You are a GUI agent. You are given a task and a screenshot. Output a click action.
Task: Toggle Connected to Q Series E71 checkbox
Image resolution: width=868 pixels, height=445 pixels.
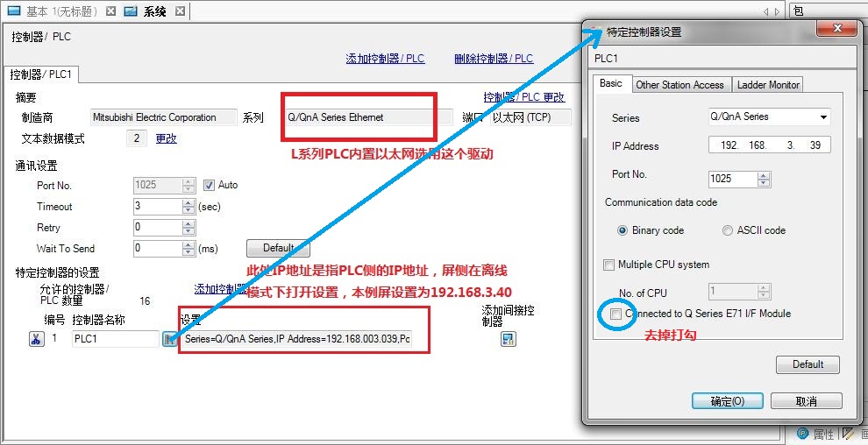point(616,314)
